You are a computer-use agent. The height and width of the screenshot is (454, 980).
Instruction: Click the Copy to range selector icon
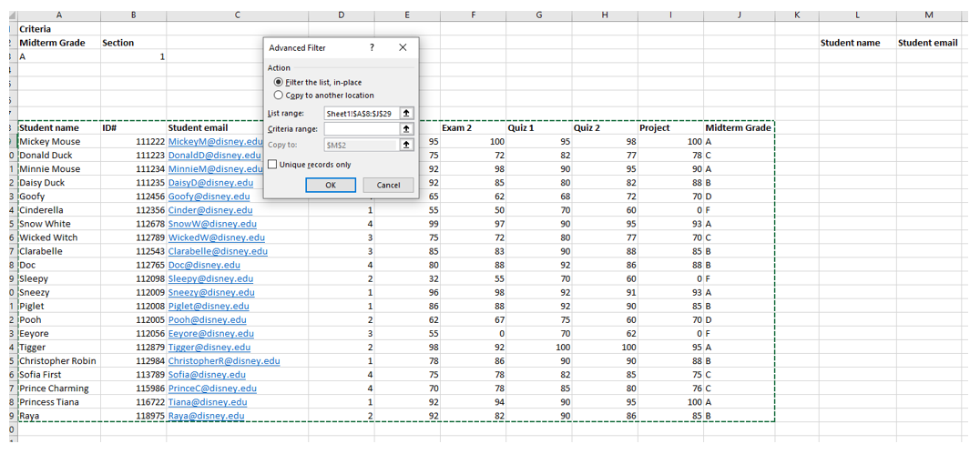tap(406, 145)
